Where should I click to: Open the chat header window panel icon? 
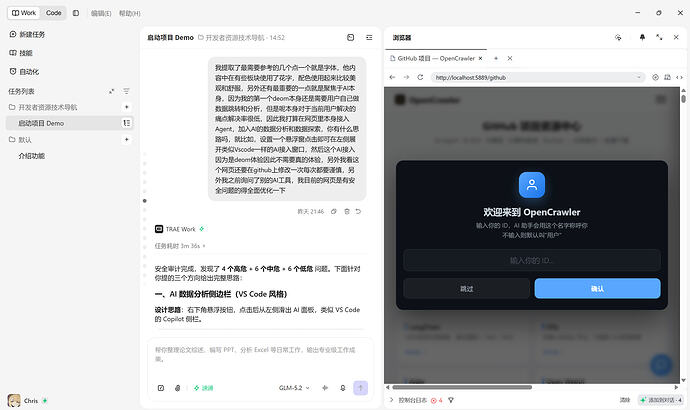pyautogui.click(x=350, y=37)
